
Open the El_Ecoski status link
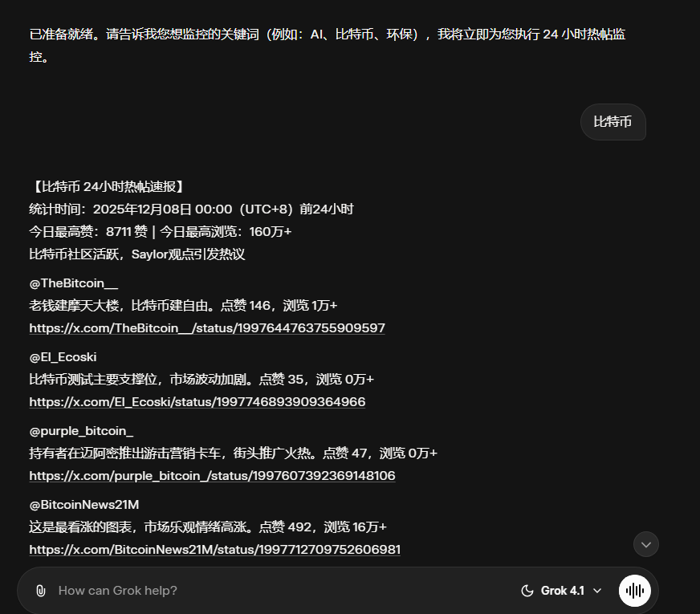197,401
